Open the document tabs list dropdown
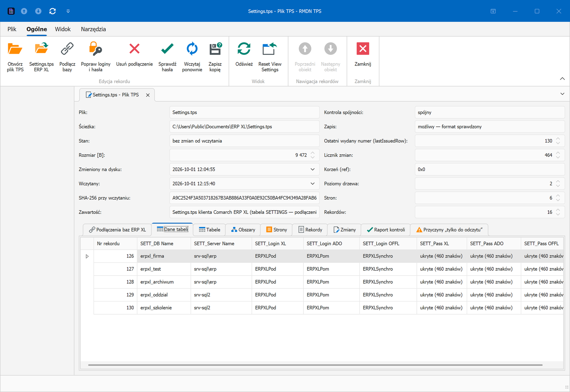This screenshot has height=392, width=570. [x=562, y=94]
